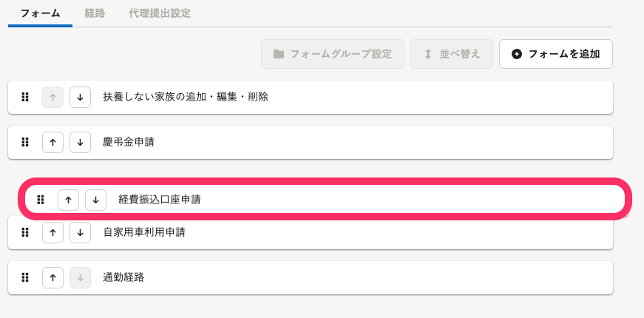Click フォームを追加 button
The width and height of the screenshot is (644, 318).
[556, 54]
